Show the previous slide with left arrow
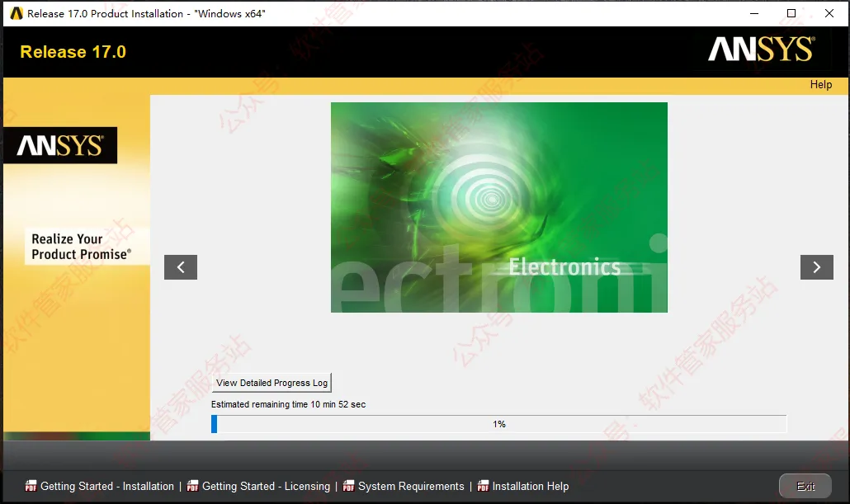Viewport: 850px width, 504px height. [181, 267]
